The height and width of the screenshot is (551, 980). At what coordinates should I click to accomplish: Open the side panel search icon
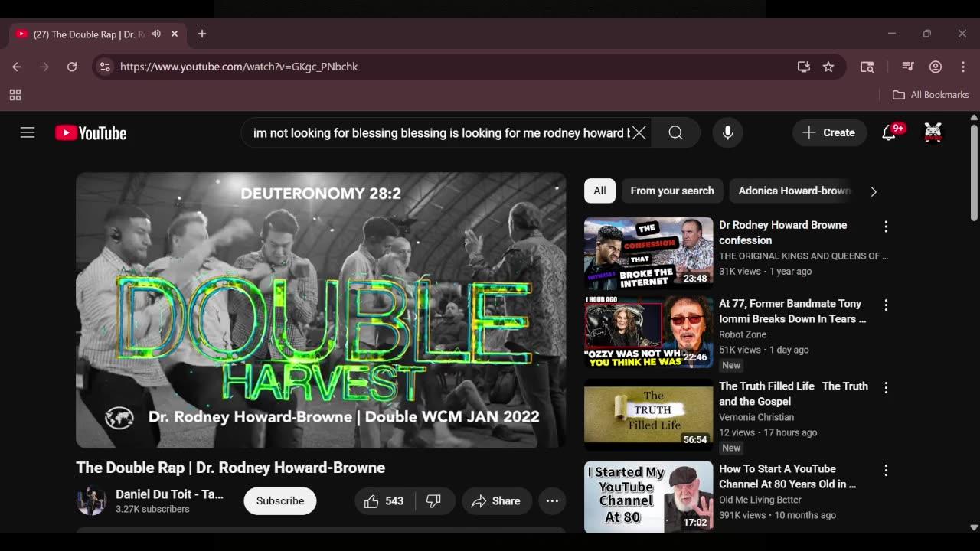867,67
